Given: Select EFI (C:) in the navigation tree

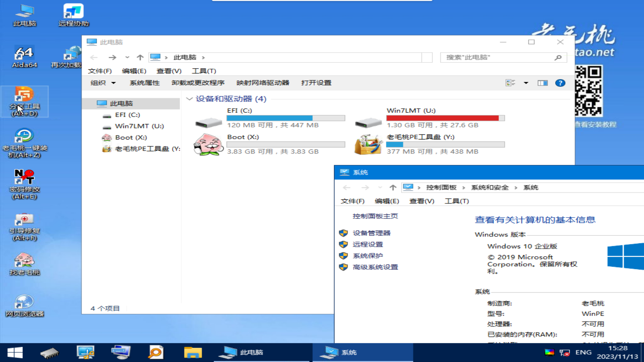Looking at the screenshot, I should [127, 115].
